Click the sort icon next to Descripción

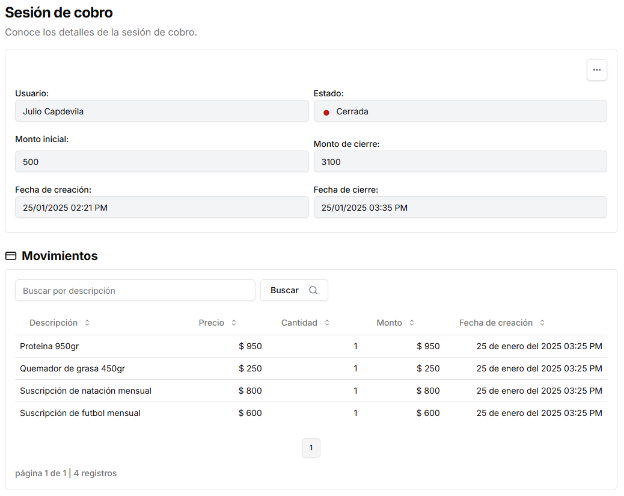(x=87, y=323)
